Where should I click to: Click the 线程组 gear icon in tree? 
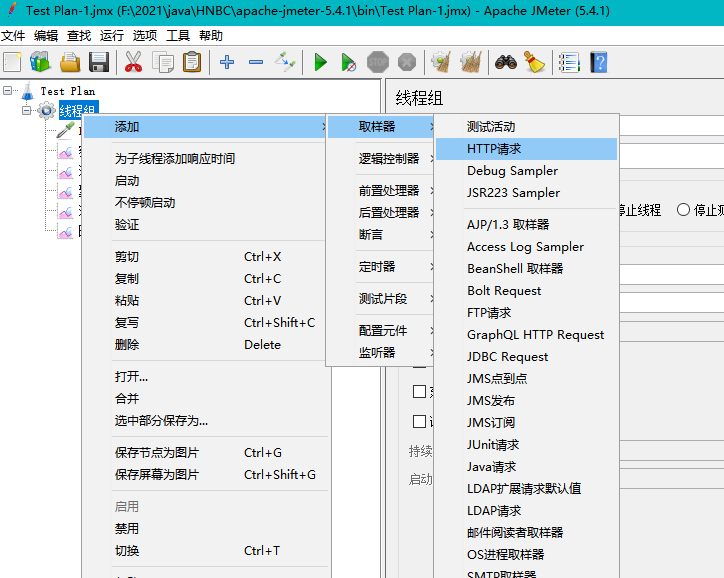46,111
